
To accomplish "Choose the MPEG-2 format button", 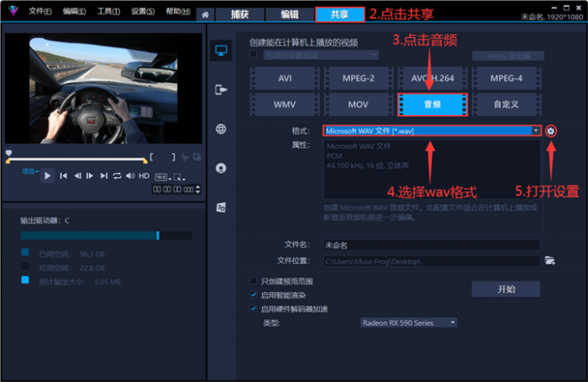I will click(358, 78).
